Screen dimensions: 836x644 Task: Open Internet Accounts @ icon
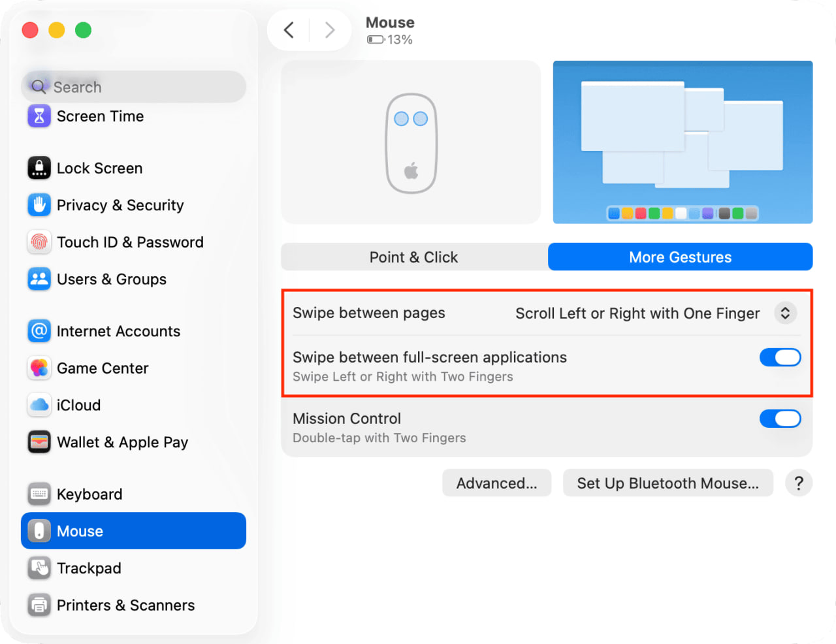click(x=39, y=331)
